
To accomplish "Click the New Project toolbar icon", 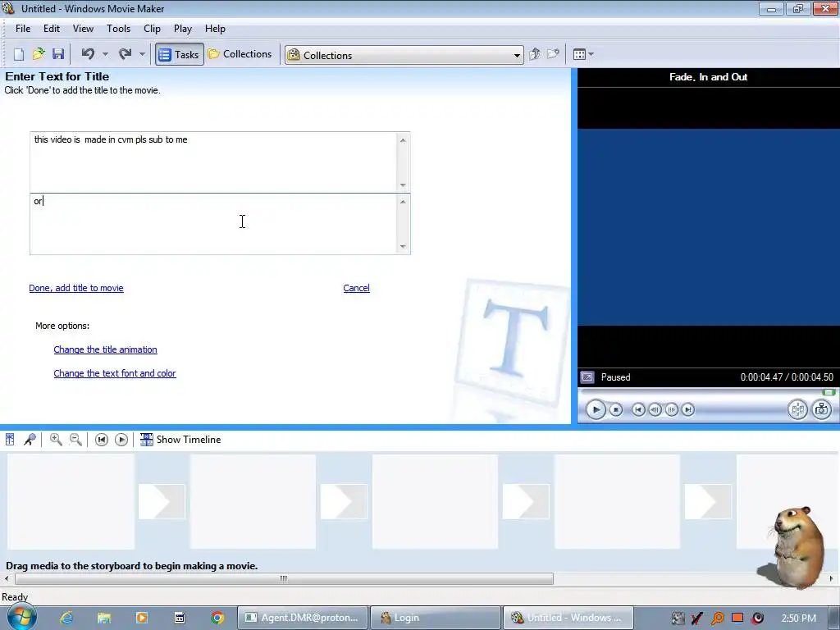I will 19,54.
